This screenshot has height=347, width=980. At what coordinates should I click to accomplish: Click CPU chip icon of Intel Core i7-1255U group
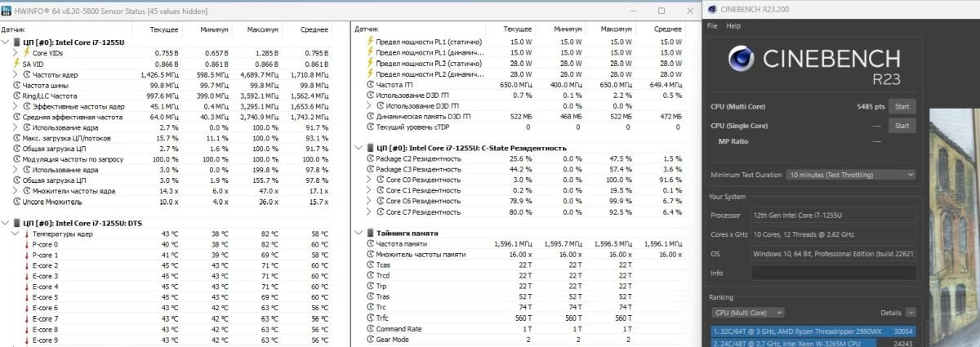[16, 41]
